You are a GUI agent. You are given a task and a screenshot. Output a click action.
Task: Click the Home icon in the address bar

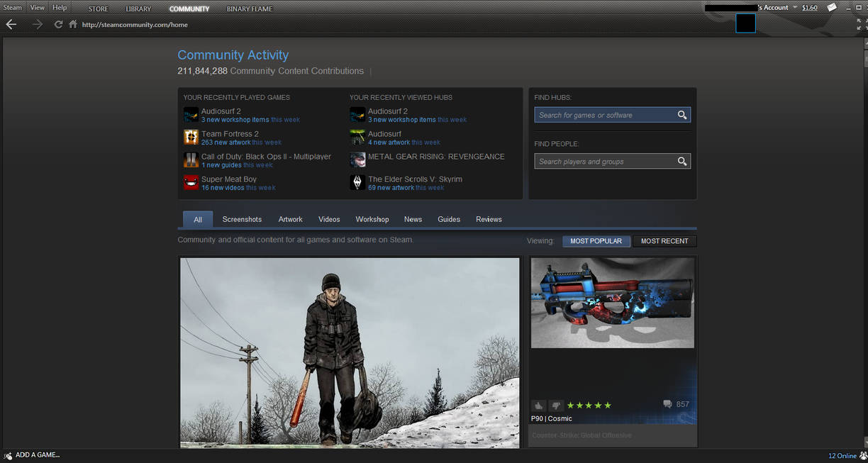tap(72, 24)
